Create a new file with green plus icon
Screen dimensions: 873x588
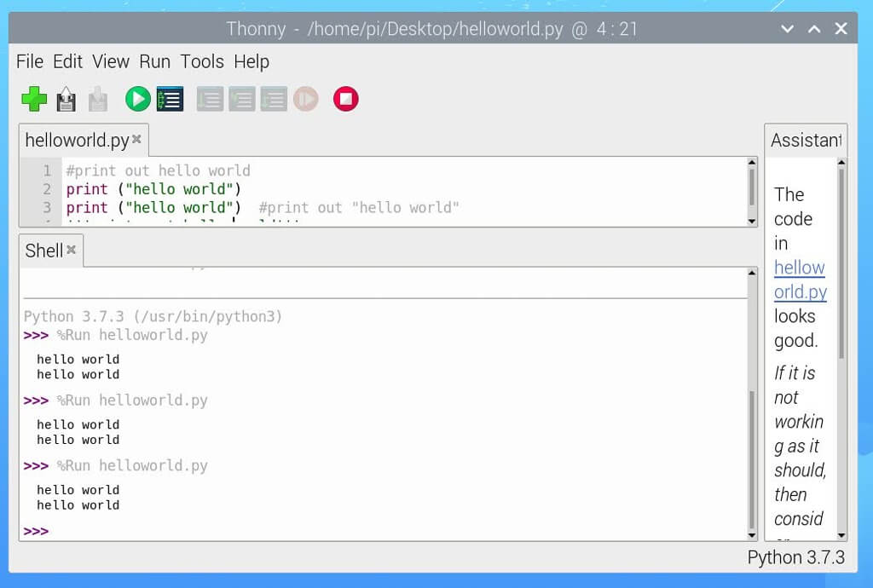[34, 99]
